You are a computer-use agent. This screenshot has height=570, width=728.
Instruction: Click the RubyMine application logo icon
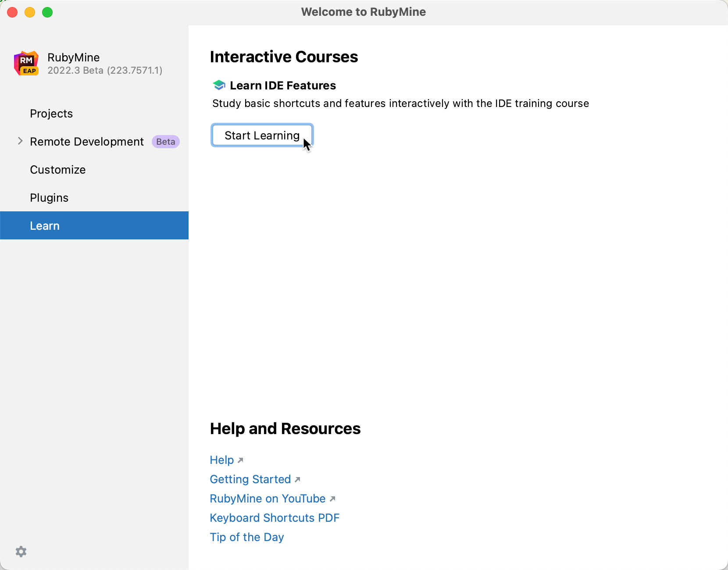coord(26,63)
